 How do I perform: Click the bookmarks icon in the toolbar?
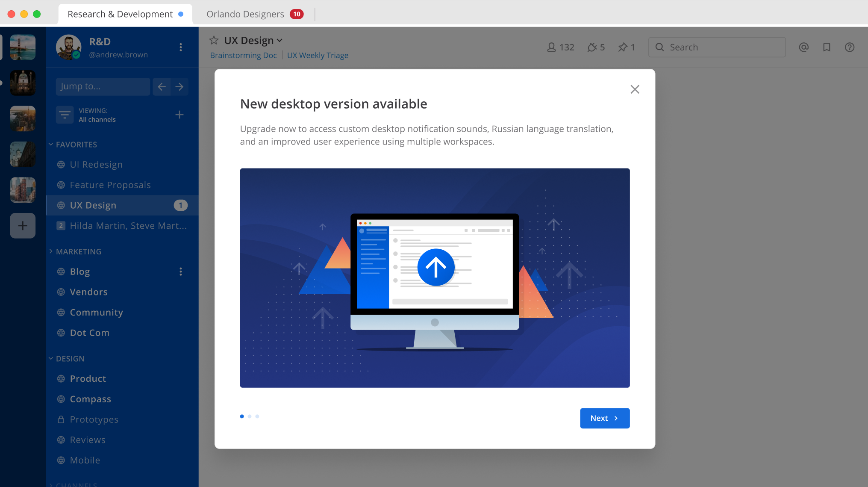(x=827, y=47)
